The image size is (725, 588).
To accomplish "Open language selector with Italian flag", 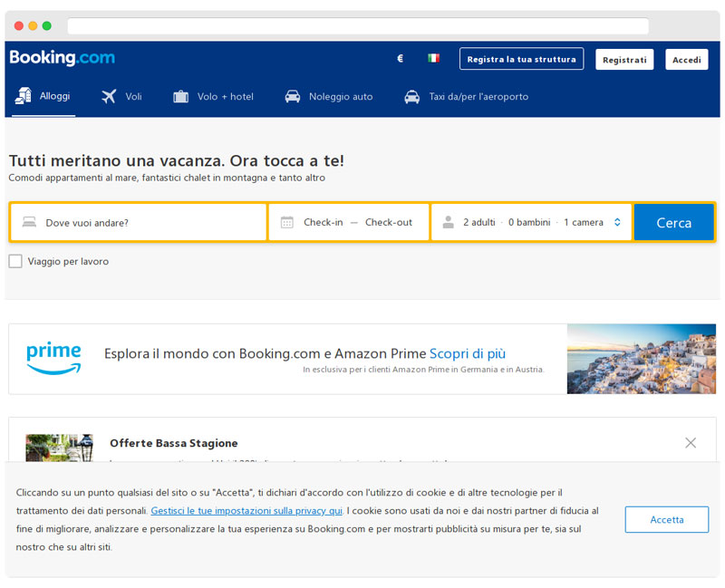I will coord(433,58).
